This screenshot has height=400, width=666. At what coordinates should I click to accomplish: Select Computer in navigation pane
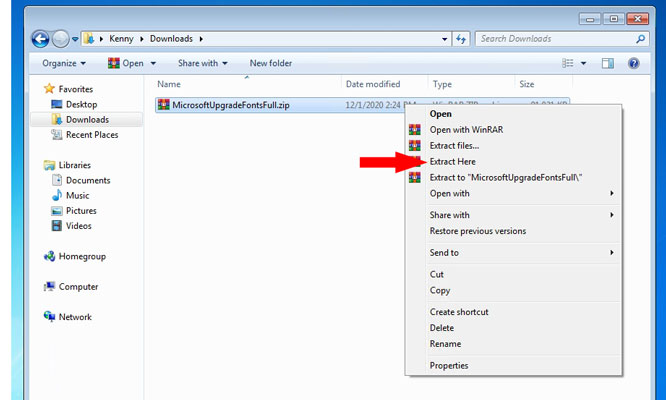[78, 287]
